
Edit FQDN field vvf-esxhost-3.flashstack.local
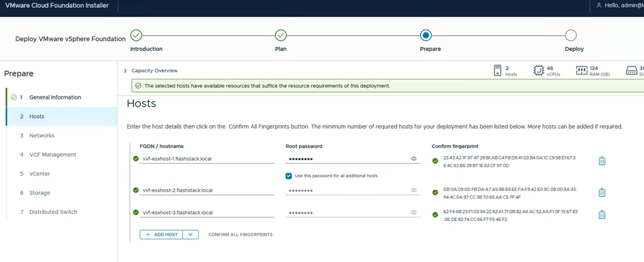(x=207, y=212)
